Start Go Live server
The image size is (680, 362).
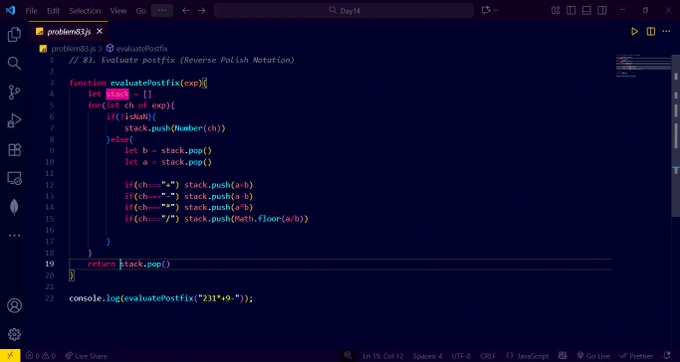click(x=593, y=356)
